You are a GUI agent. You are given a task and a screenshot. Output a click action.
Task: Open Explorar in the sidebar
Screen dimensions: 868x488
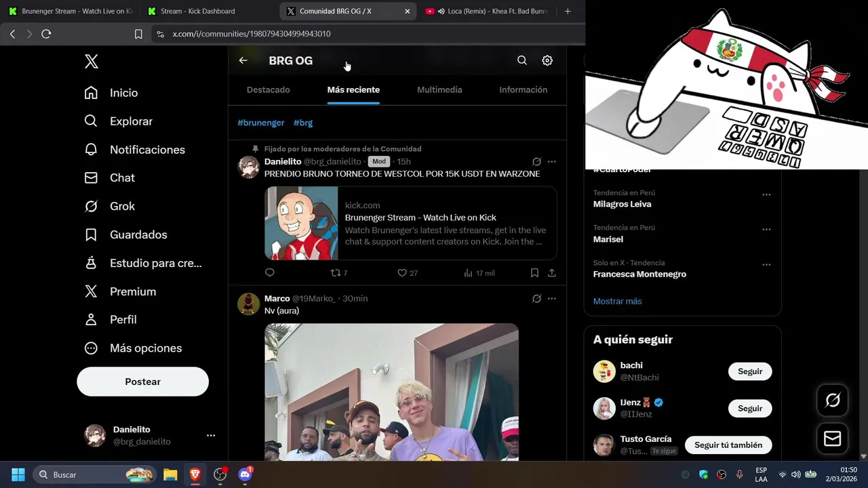click(118, 121)
